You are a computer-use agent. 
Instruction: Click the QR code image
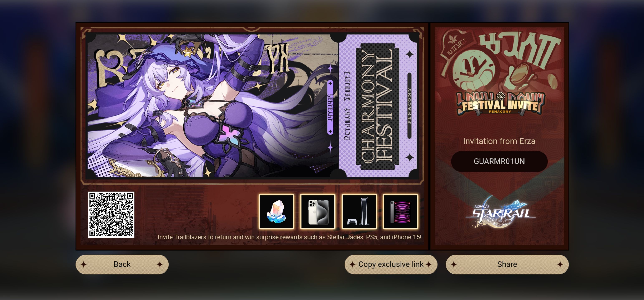(x=111, y=215)
